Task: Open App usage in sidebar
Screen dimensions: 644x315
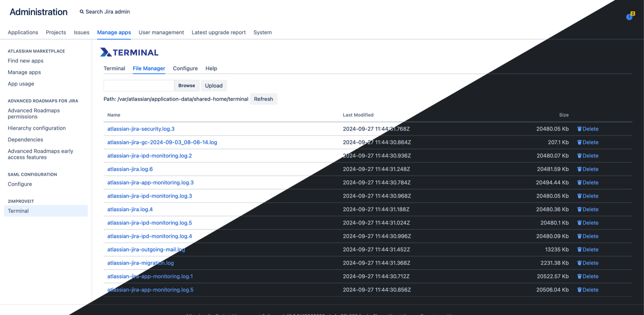Action: 21,84
